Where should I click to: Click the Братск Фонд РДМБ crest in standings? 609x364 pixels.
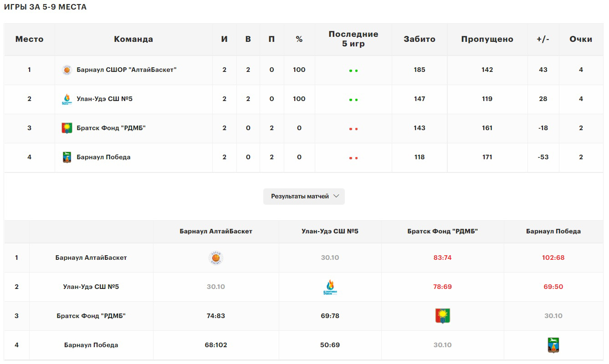click(67, 128)
